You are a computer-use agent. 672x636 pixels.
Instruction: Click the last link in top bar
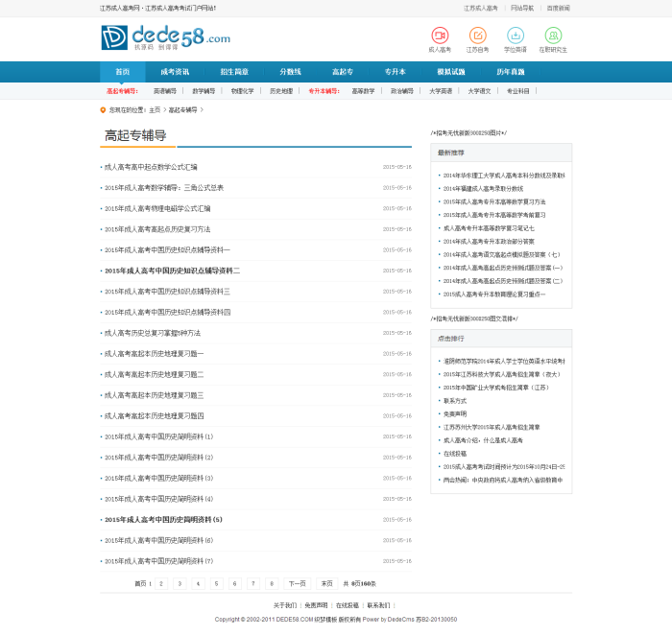[559, 8]
